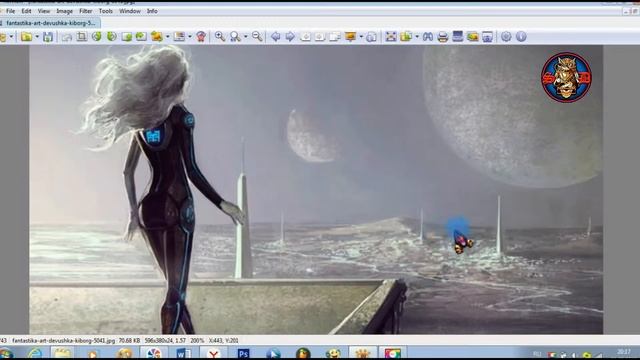Click the Crop tool icon
The image size is (640, 360).
[x=82, y=37]
